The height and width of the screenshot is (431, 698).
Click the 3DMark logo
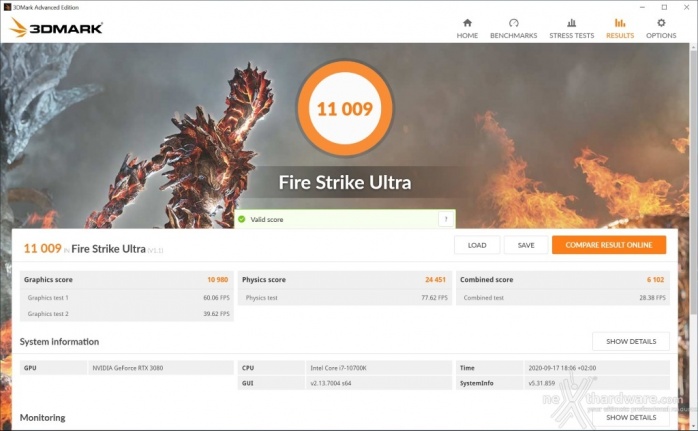(x=56, y=28)
